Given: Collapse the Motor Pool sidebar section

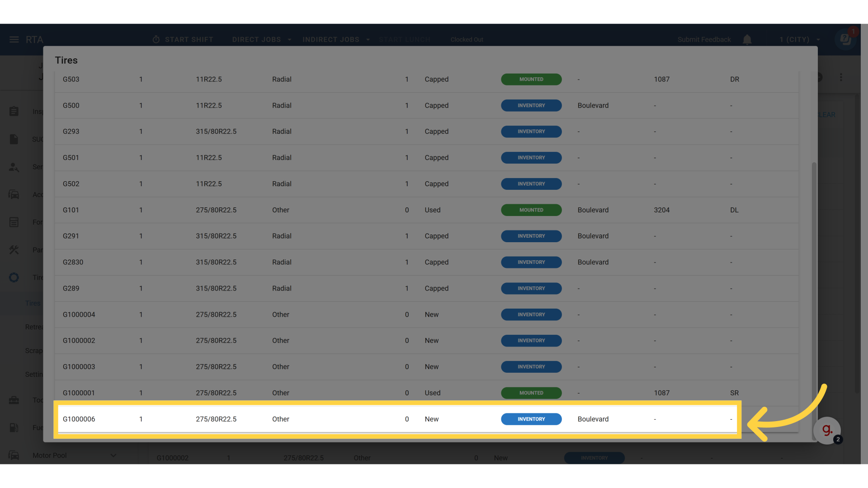Looking at the screenshot, I should [x=113, y=455].
